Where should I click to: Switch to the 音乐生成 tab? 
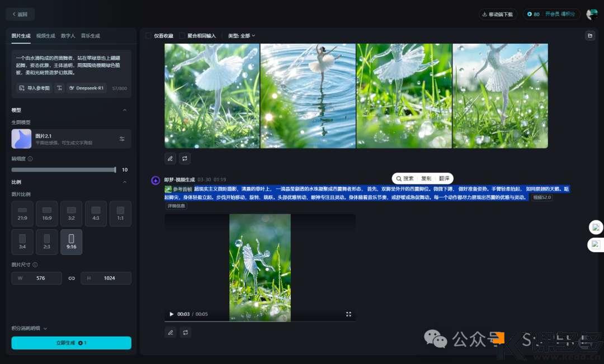coord(90,36)
